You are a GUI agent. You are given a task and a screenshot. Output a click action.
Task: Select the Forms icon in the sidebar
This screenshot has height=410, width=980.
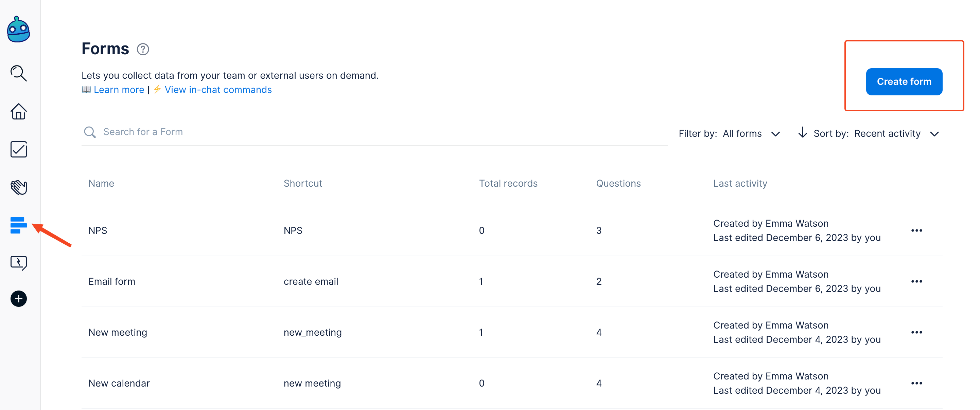click(x=18, y=225)
